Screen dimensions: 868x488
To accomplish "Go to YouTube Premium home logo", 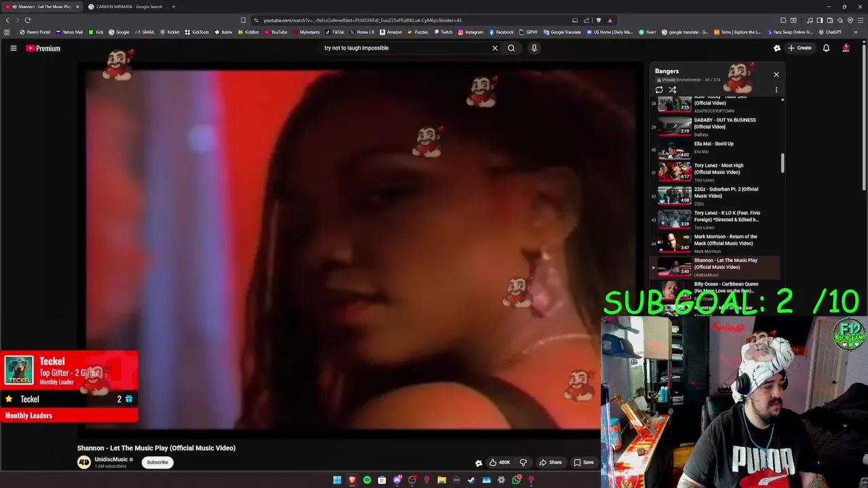I will [43, 48].
